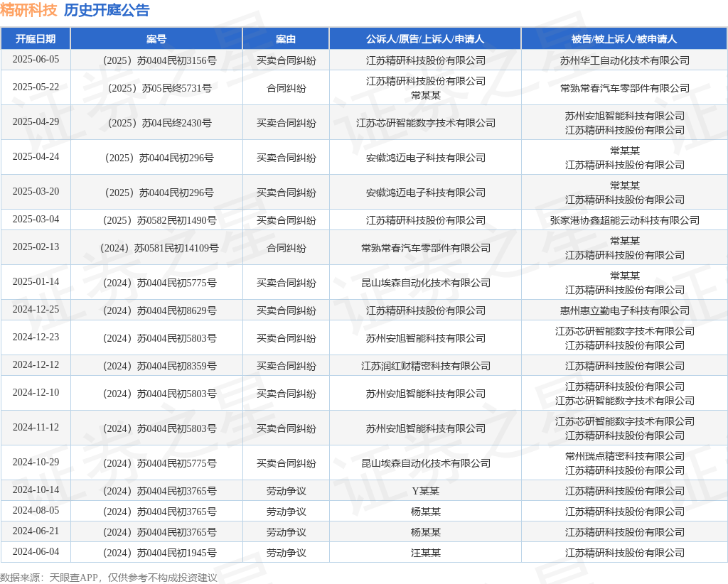Select the date 2025-04-24

pos(36,157)
